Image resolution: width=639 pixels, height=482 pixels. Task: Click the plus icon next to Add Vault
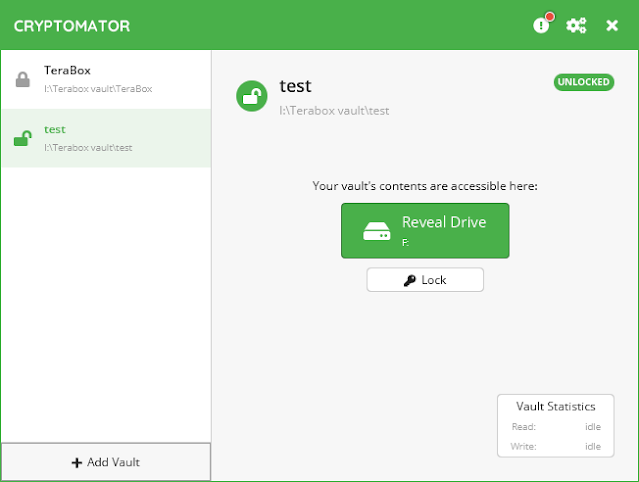77,462
